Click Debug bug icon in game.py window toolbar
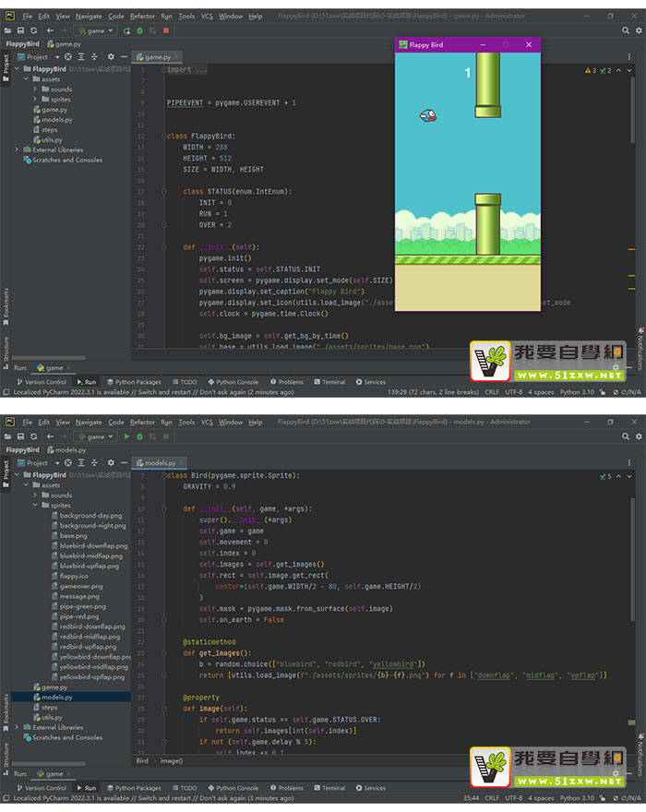The image size is (646, 812). point(140,30)
